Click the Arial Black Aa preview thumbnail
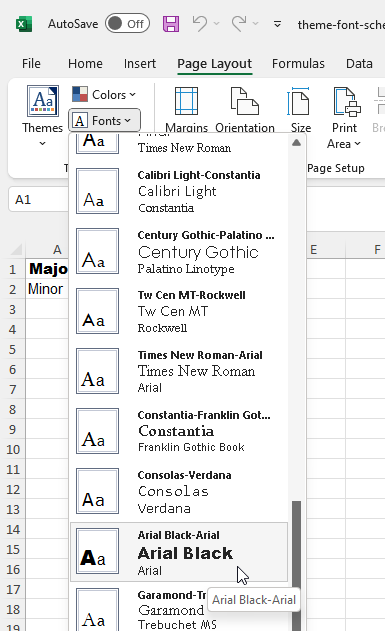Viewport: 385px width, 631px height. 97,551
